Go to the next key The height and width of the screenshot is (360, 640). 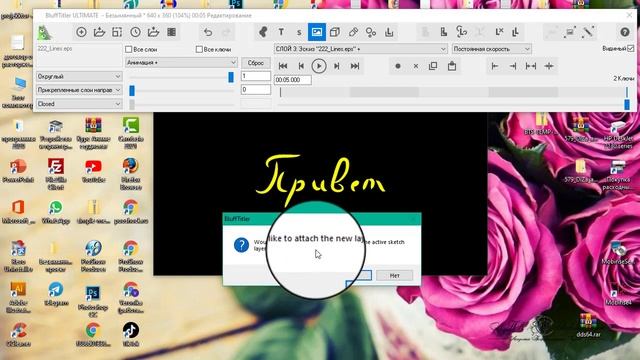tap(337, 66)
